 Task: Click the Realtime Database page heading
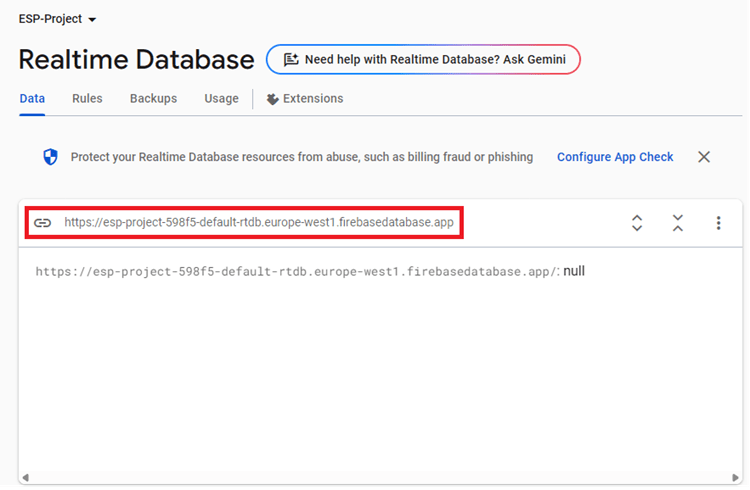click(136, 60)
